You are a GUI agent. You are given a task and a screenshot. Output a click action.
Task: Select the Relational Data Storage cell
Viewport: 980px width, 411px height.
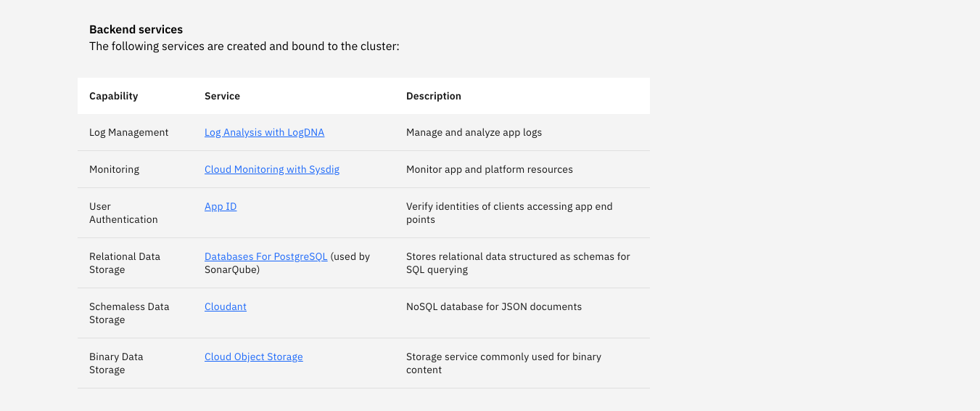point(125,263)
